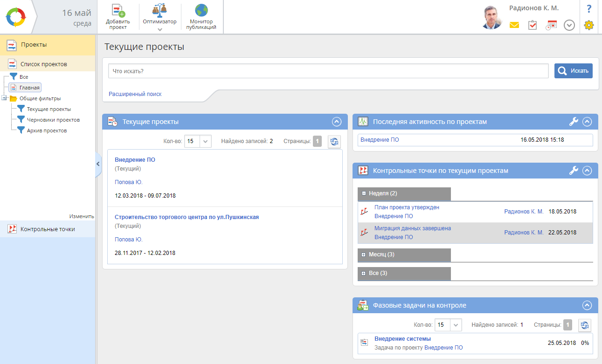Select the Черновики проектов filter
The width and height of the screenshot is (602, 364).
(x=53, y=120)
